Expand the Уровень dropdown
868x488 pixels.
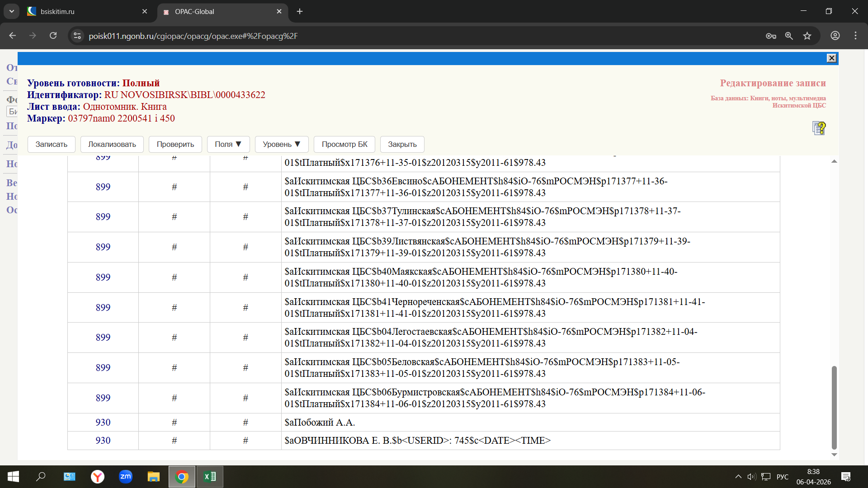click(281, 144)
